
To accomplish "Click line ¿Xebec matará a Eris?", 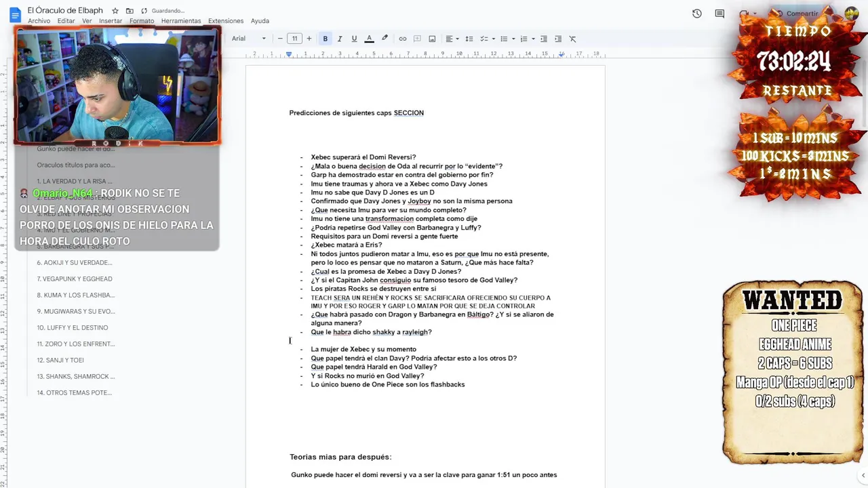I will 347,245.
